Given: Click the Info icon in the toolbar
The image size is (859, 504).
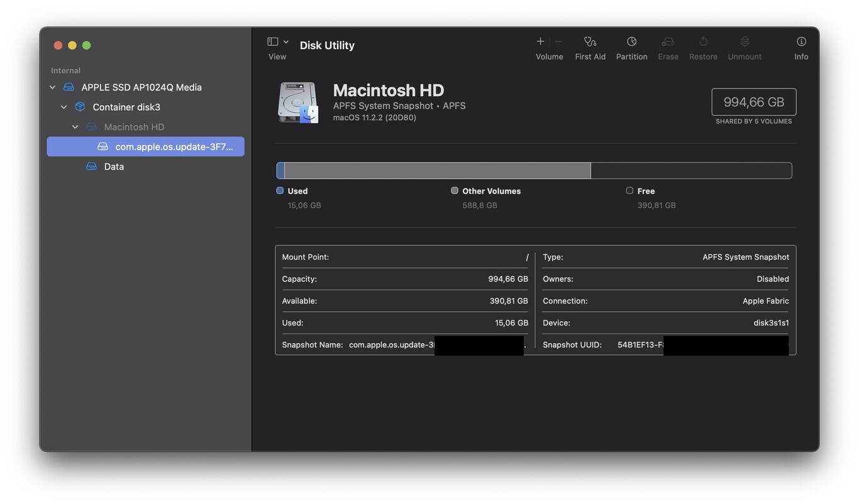Looking at the screenshot, I should tap(801, 45).
